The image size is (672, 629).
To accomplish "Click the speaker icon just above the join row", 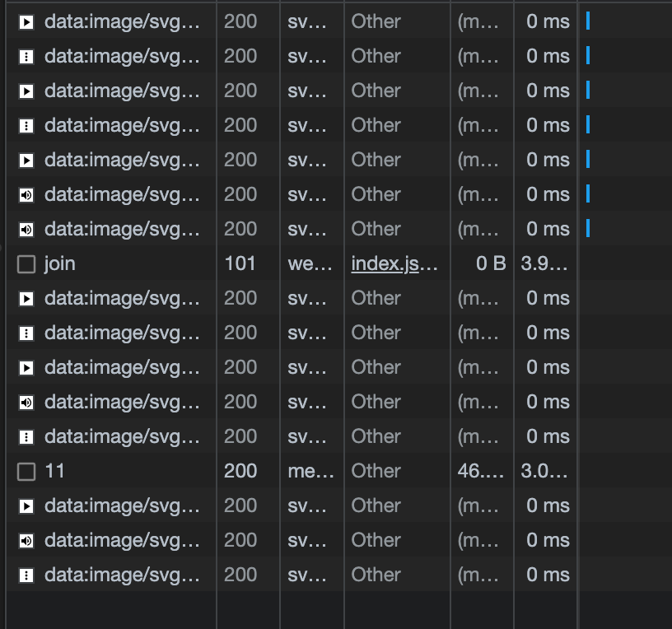I will point(25,229).
